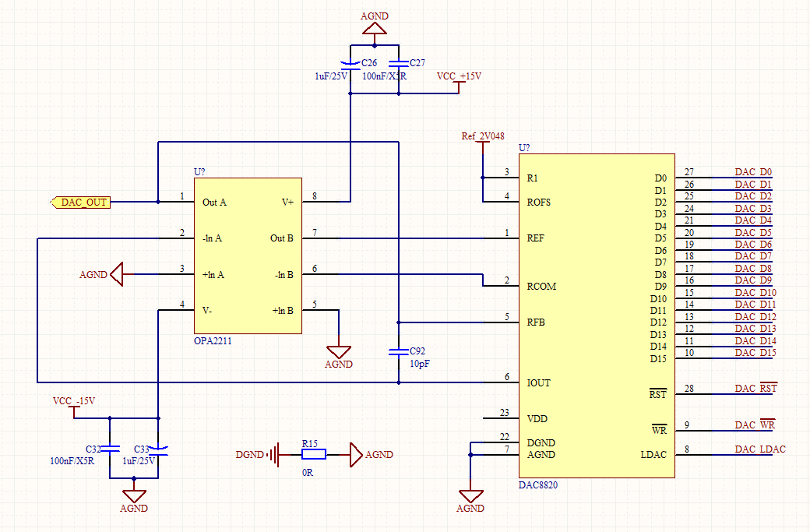
Task: Select the DAC_LDAC net label
Action: coord(760,449)
